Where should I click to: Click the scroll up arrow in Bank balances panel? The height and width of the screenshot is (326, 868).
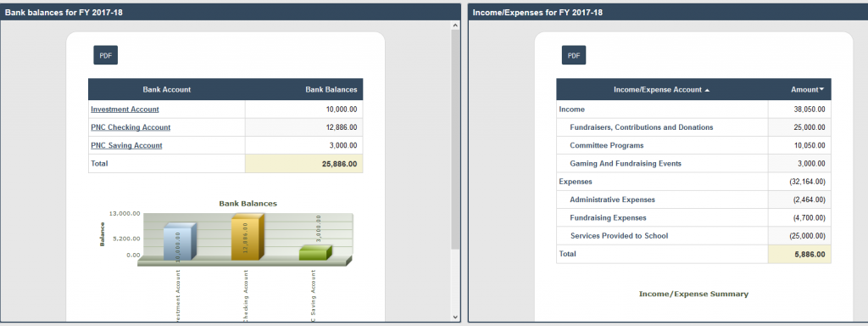pos(455,25)
